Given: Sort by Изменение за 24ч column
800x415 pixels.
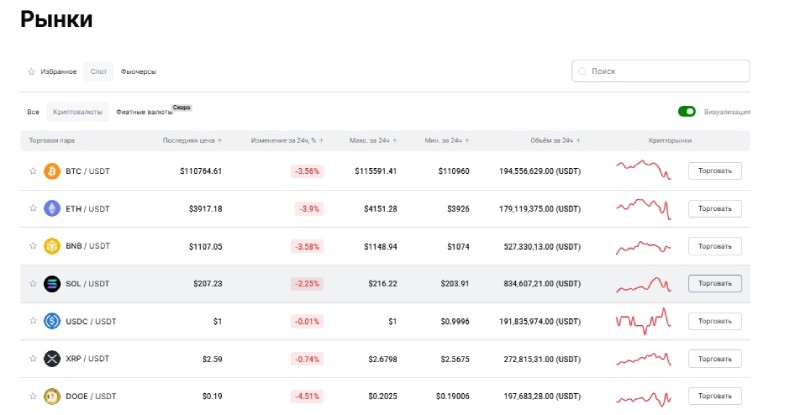Looking at the screenshot, I should [287, 140].
